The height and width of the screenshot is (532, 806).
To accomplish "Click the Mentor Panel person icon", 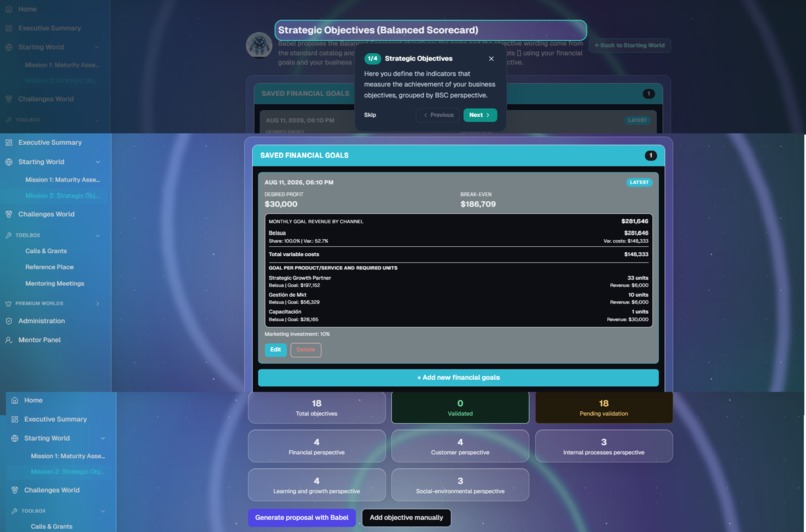I will 9,340.
